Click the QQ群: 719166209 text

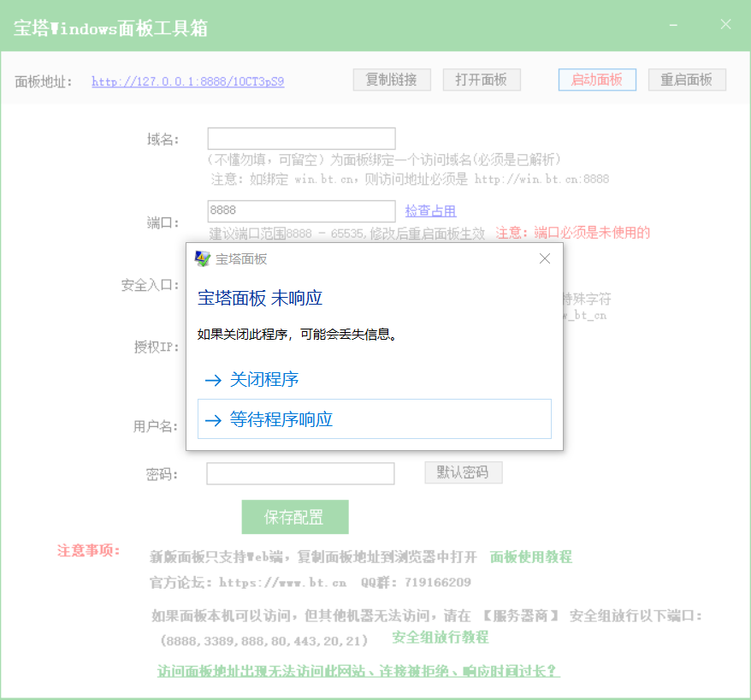point(416,582)
